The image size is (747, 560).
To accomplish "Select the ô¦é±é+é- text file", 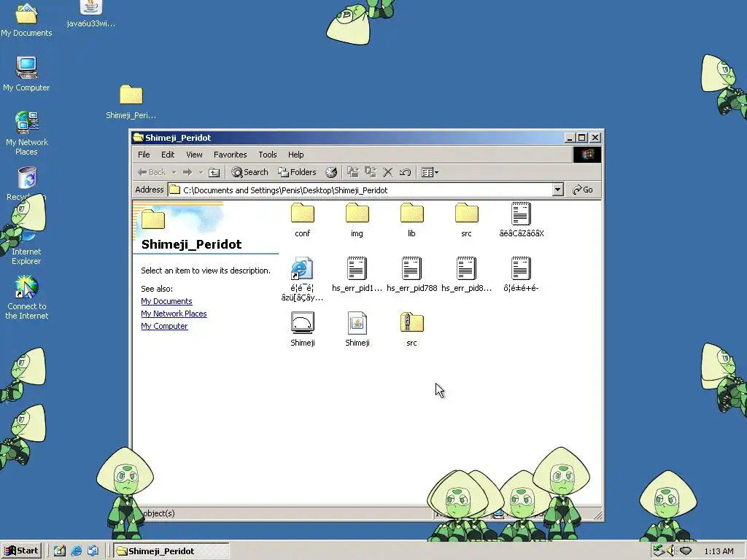I will coord(521,274).
